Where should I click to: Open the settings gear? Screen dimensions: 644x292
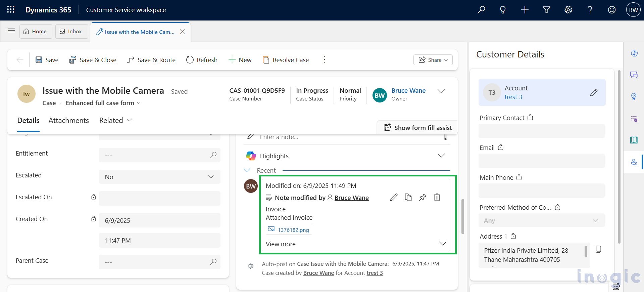tap(568, 10)
